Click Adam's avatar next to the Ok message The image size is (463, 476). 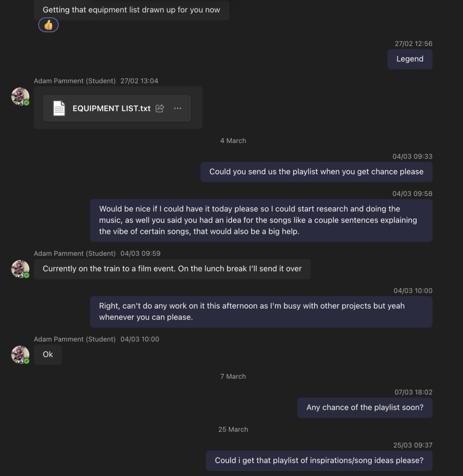pyautogui.click(x=20, y=354)
